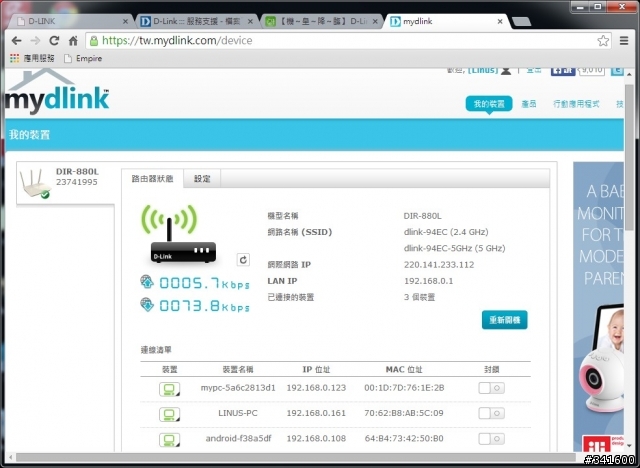
Task: Click the D-Link router wireless image
Action: coord(178,234)
